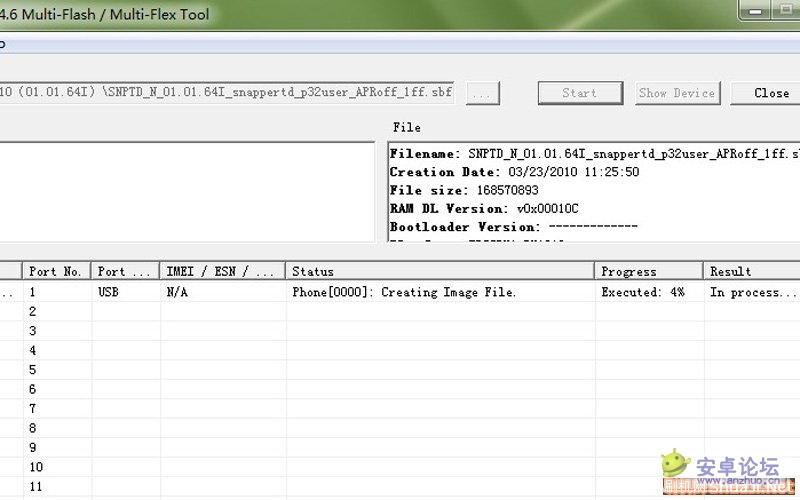800x500 pixels.
Task: Maximize the Multi-Flash tool window
Action: [786, 10]
